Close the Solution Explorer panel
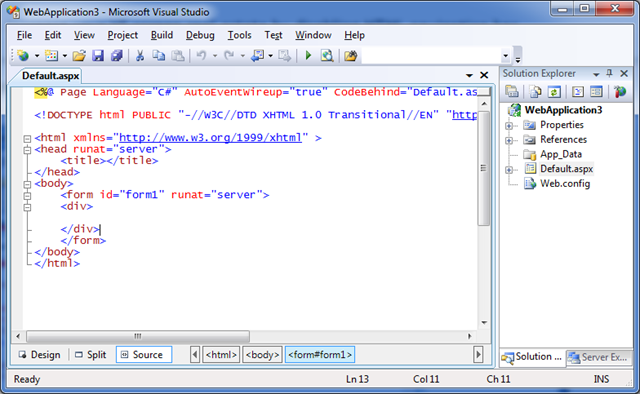This screenshot has width=640, height=394. coord(624,73)
